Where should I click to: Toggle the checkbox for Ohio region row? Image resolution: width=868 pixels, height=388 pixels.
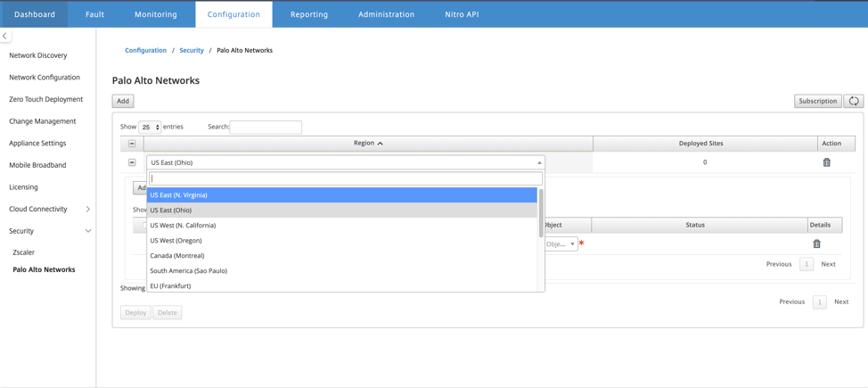[132, 162]
